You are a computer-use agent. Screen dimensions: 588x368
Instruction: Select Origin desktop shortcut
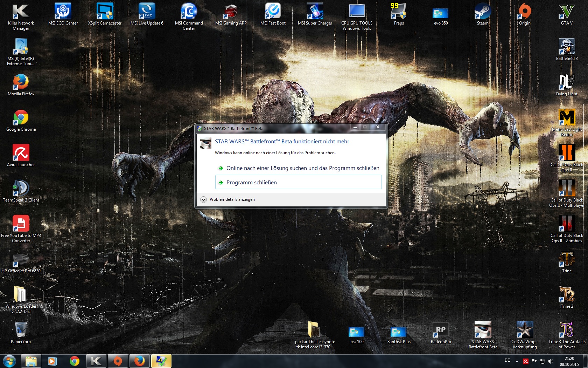pos(525,14)
